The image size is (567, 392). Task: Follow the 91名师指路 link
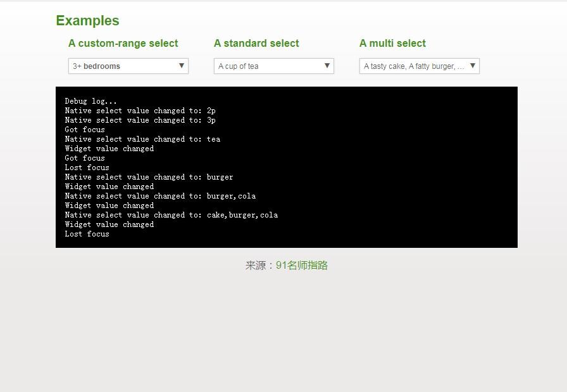(x=302, y=266)
